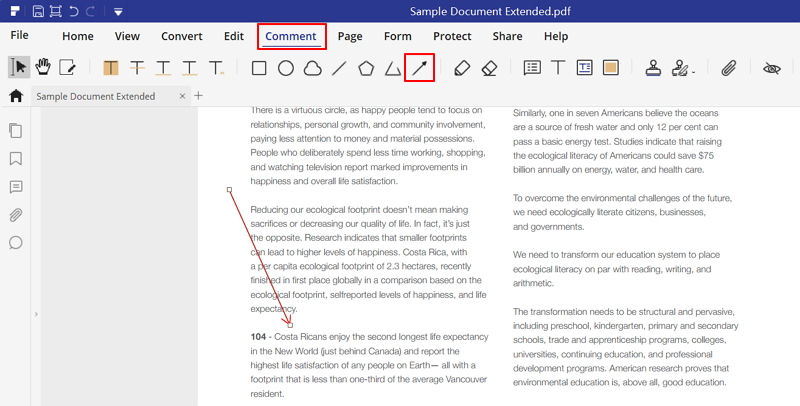Open the Form tab
800x406 pixels.
(397, 36)
